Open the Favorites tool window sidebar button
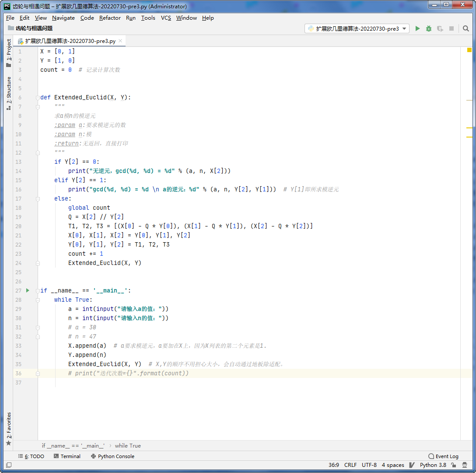 point(8,429)
